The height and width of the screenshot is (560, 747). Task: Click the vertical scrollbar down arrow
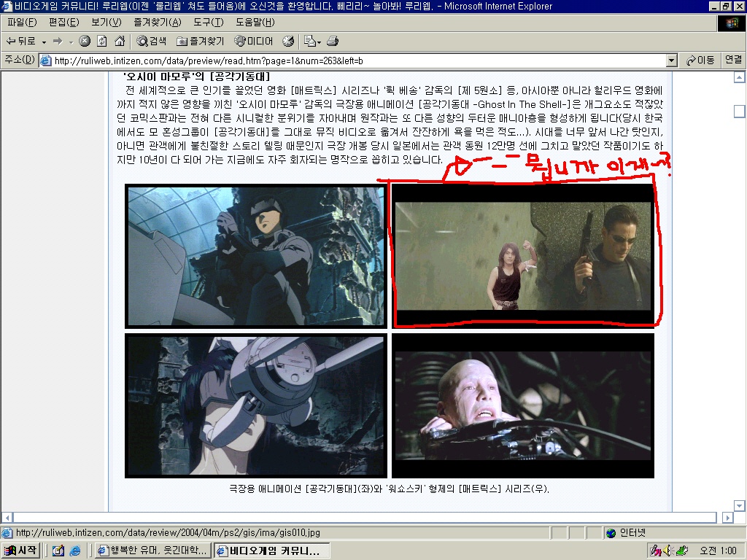(x=740, y=506)
